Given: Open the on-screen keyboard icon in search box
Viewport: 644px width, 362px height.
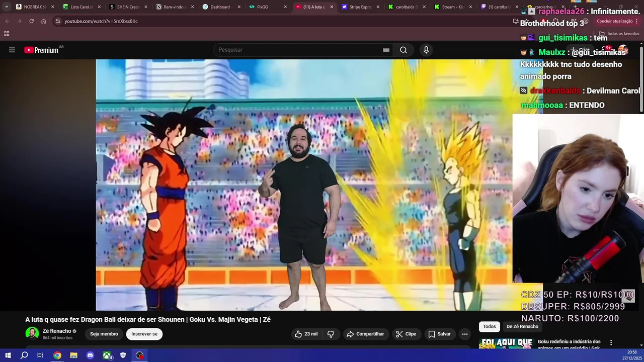Looking at the screenshot, I should (x=386, y=50).
